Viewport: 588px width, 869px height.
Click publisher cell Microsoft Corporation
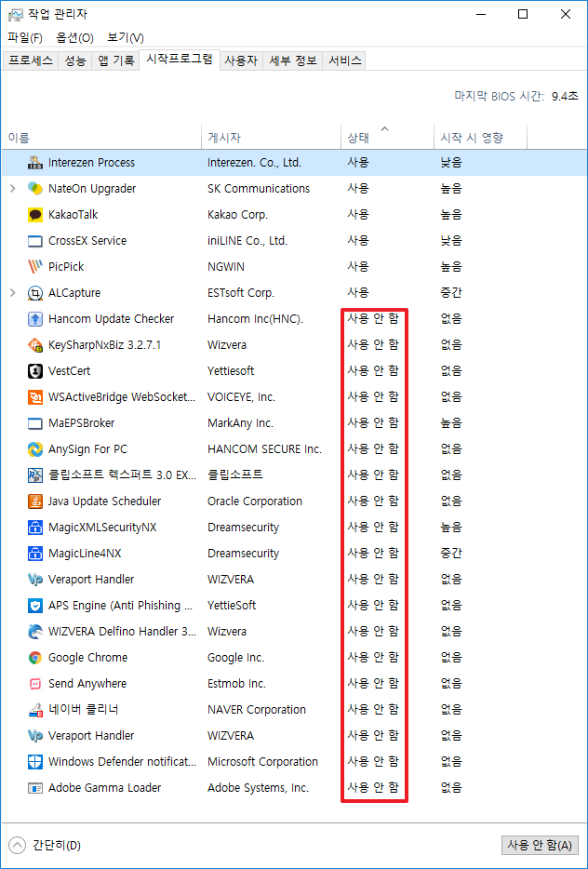262,762
